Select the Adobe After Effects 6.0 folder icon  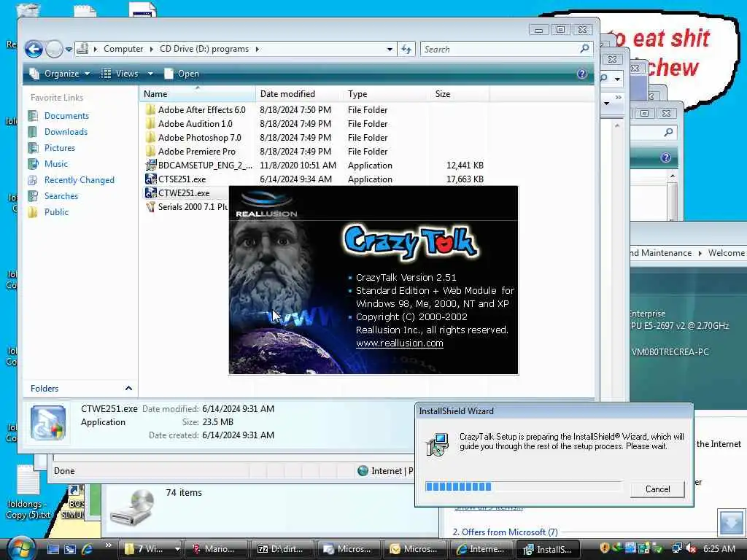coord(150,110)
